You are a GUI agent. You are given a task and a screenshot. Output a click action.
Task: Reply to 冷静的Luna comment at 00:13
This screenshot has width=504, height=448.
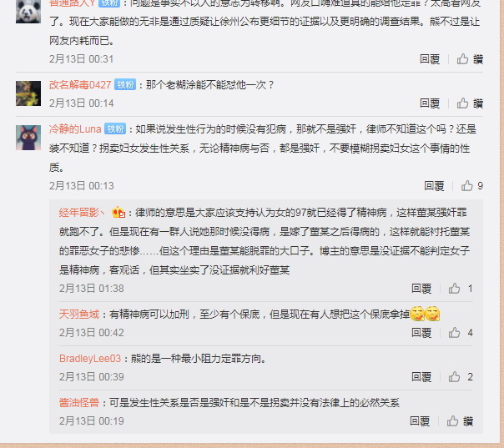click(x=434, y=186)
